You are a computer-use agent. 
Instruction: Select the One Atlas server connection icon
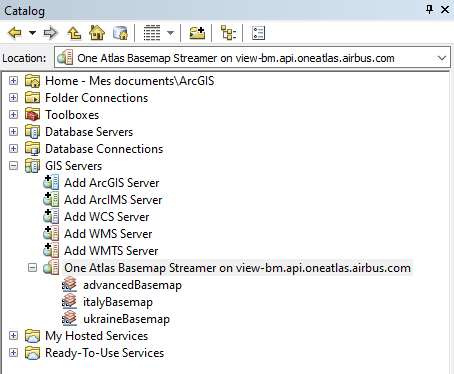[51, 268]
